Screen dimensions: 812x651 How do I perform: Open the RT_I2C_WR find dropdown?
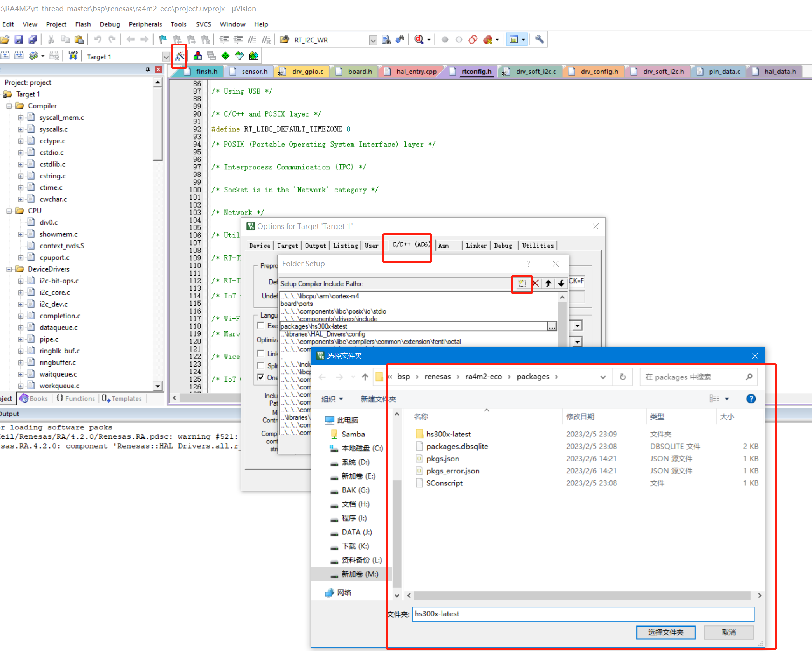(x=373, y=40)
